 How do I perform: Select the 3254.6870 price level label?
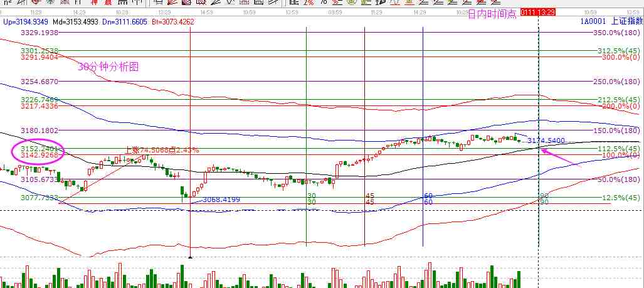40,82
